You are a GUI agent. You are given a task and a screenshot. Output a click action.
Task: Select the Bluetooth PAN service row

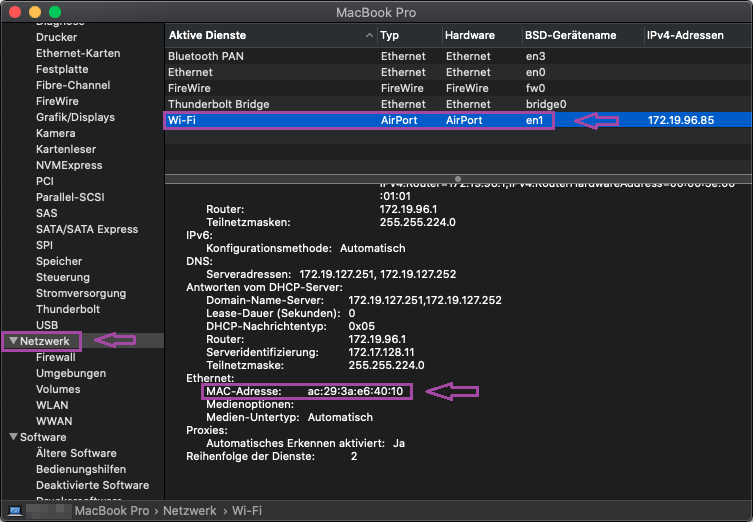pyautogui.click(x=458, y=56)
